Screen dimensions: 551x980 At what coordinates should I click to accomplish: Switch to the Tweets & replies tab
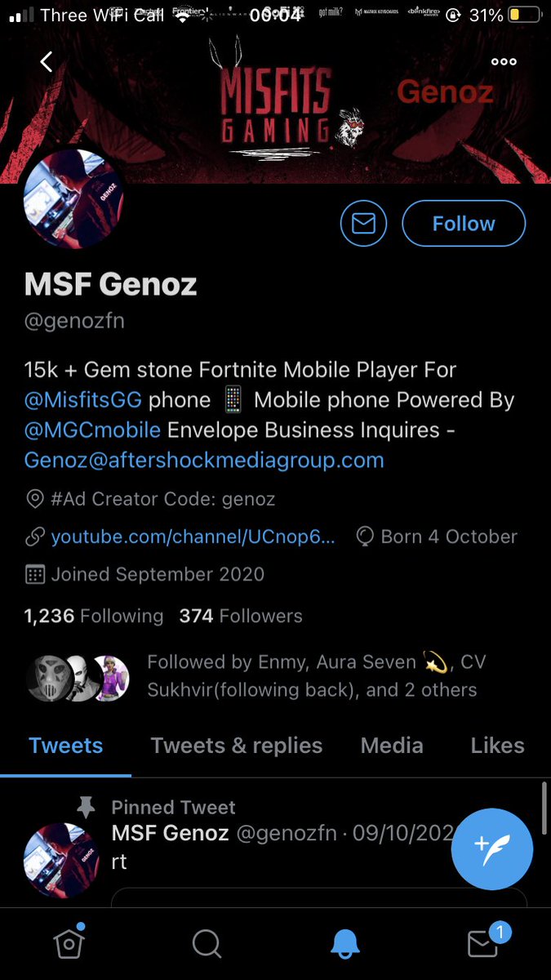237,746
